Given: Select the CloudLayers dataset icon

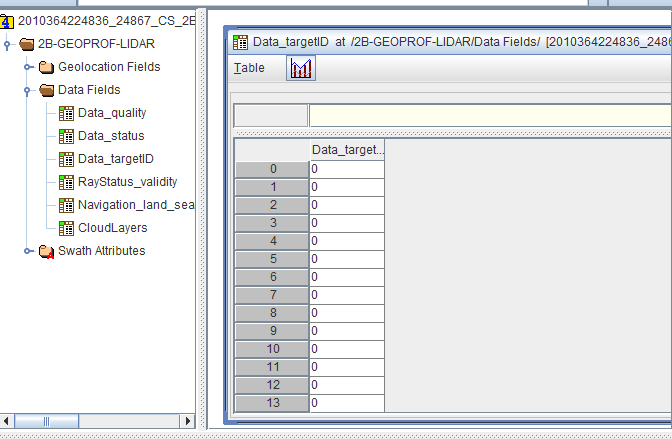Looking at the screenshot, I should 66,228.
